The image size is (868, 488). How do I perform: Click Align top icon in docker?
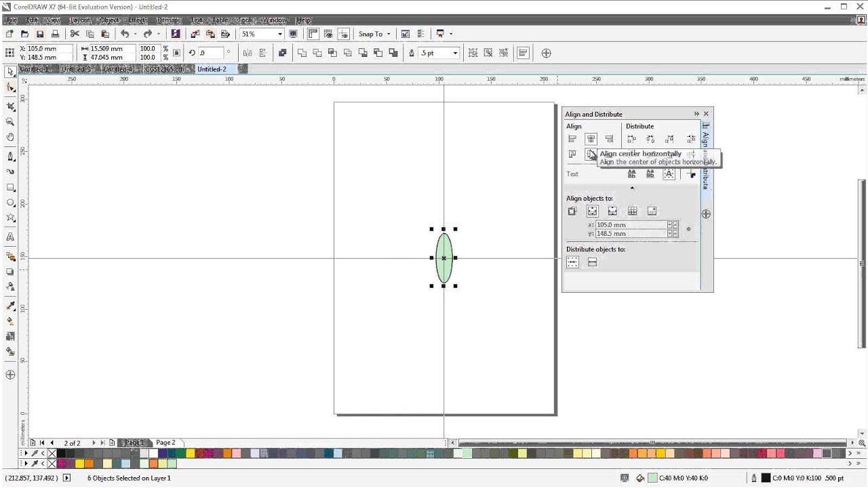[x=572, y=155]
